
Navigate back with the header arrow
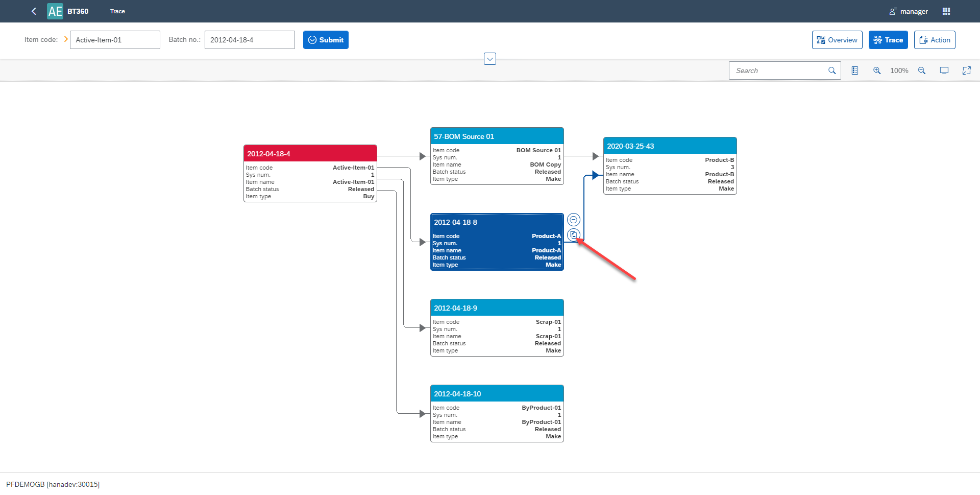click(x=34, y=11)
